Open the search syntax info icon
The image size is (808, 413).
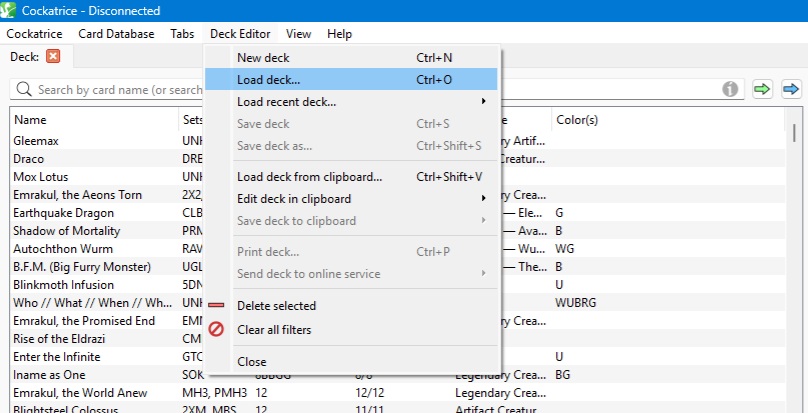coord(731,89)
